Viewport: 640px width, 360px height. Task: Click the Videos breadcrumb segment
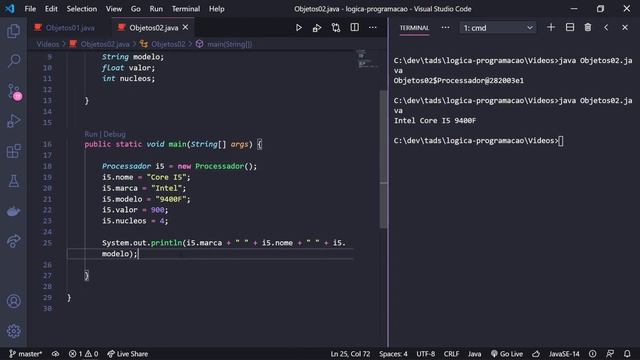(48, 44)
